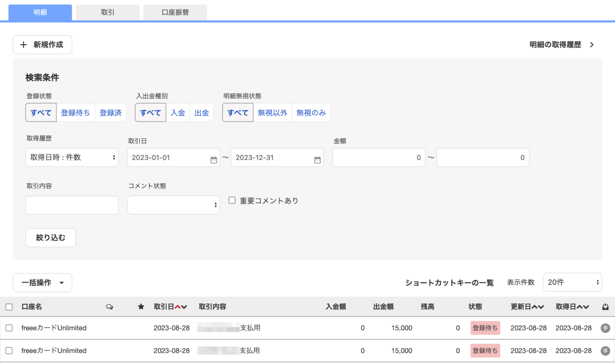
Task: Click the 取引日 start date field
Action: 174,157
